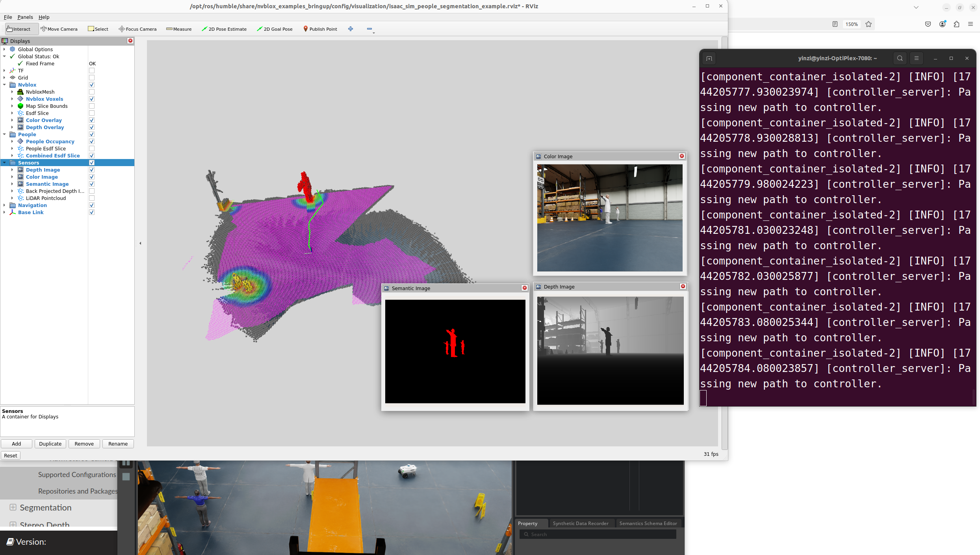The image size is (980, 555).
Task: Open the terminal hamburger menu
Action: [x=917, y=58]
